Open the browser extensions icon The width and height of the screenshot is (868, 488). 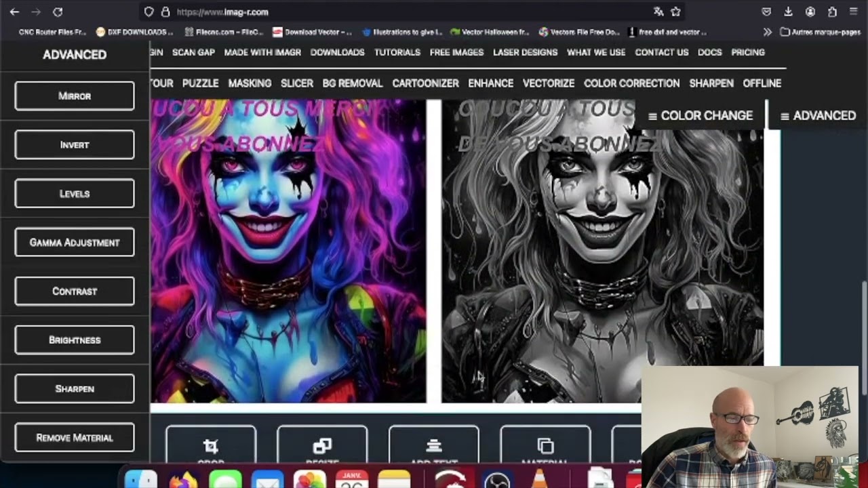832,12
